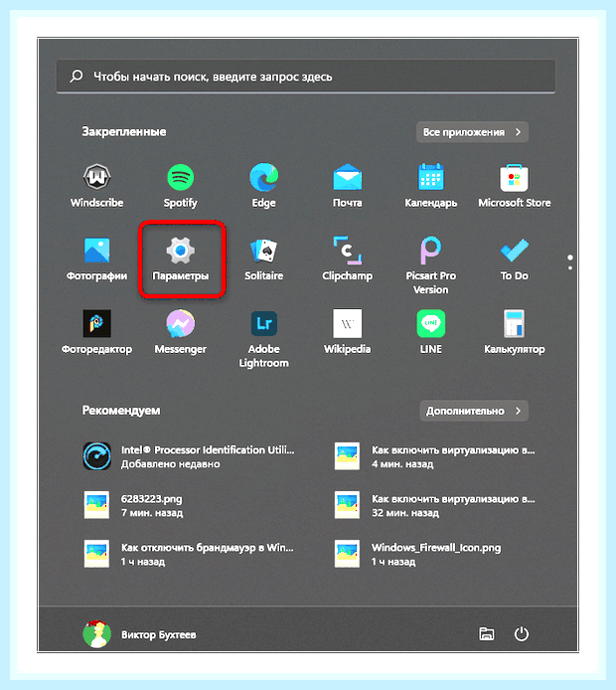Viewport: 616px width, 690px height.
Task: Click the search field at top
Action: point(306,77)
